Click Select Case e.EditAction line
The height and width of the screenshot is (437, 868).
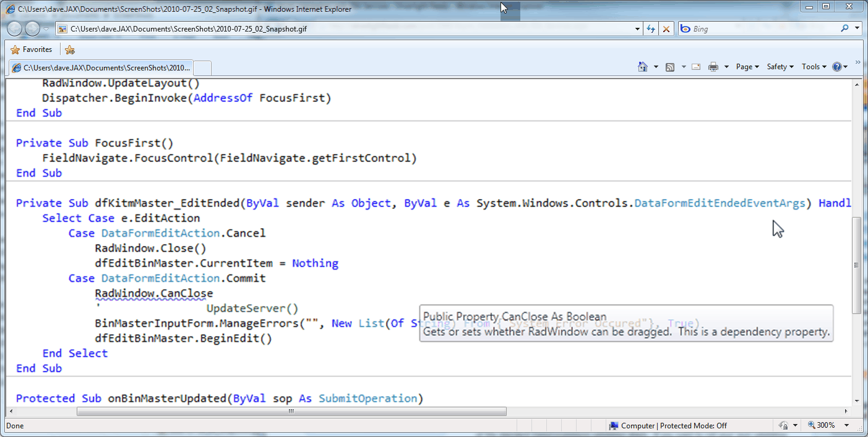[121, 218]
